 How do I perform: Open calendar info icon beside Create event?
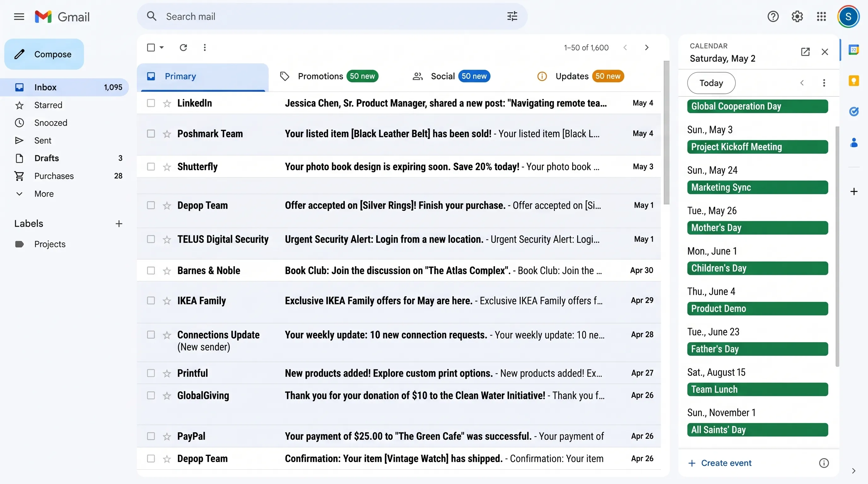point(824,463)
